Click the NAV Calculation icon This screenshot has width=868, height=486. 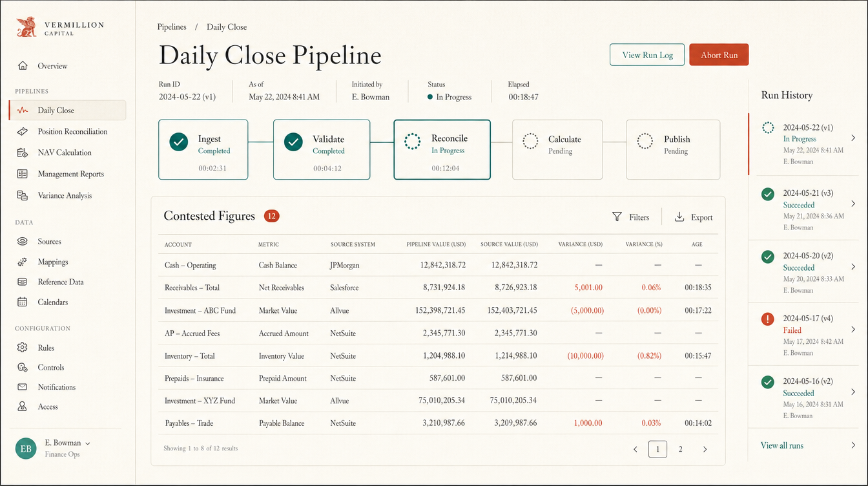tap(23, 153)
